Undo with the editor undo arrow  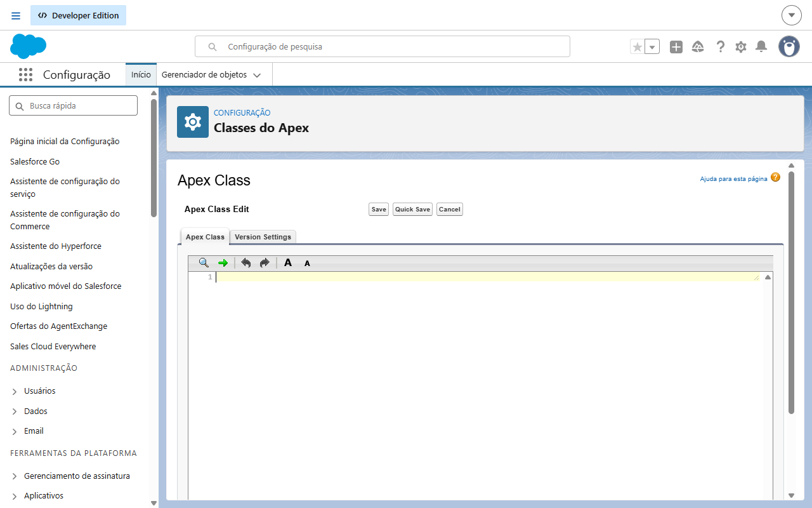[x=246, y=263]
